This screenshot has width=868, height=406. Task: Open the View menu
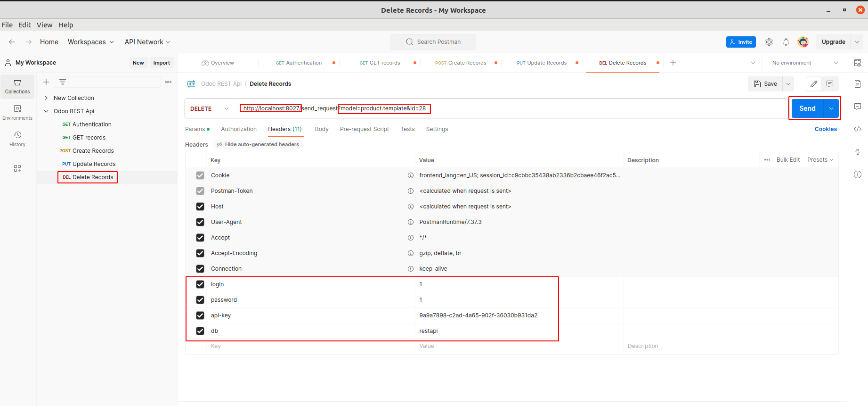(x=45, y=25)
